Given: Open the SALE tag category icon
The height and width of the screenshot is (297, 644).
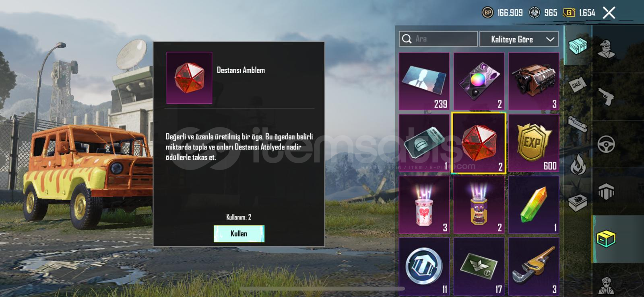Looking at the screenshot, I should (x=578, y=84).
